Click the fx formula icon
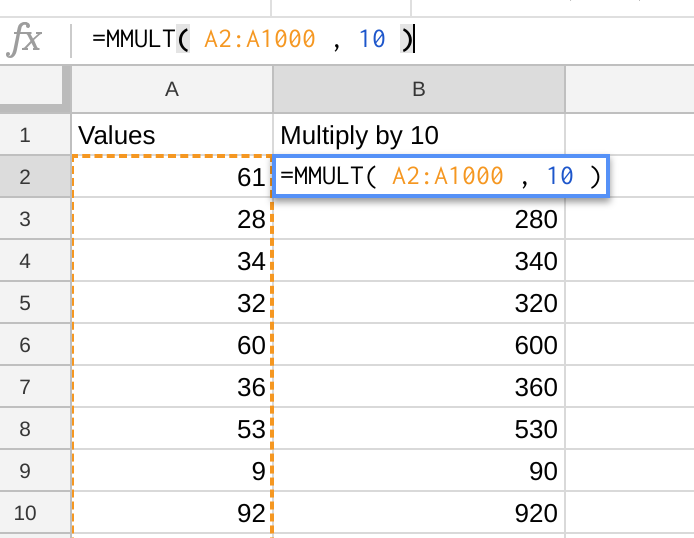 [24, 39]
